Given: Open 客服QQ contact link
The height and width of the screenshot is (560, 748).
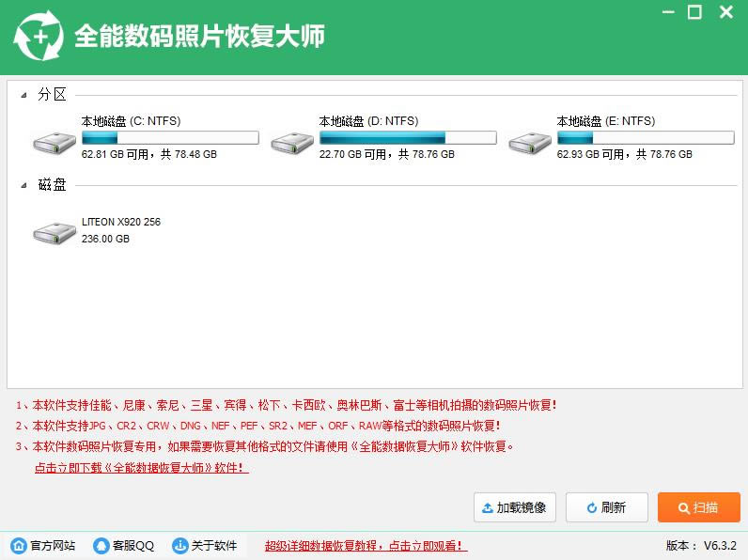Looking at the screenshot, I should 133,546.
